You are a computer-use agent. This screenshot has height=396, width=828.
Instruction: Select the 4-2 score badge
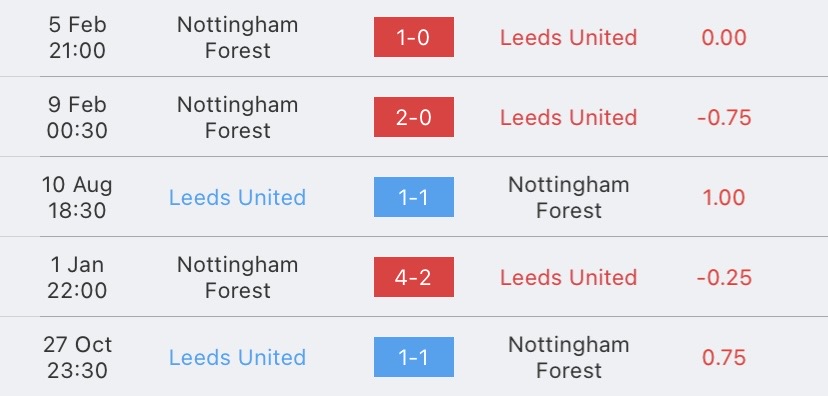tap(413, 277)
